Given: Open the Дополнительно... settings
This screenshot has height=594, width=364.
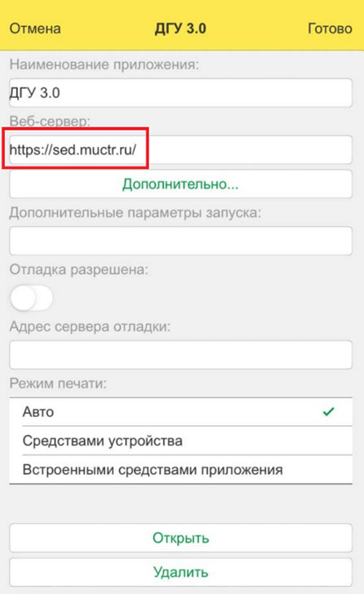Looking at the screenshot, I should [x=180, y=184].
